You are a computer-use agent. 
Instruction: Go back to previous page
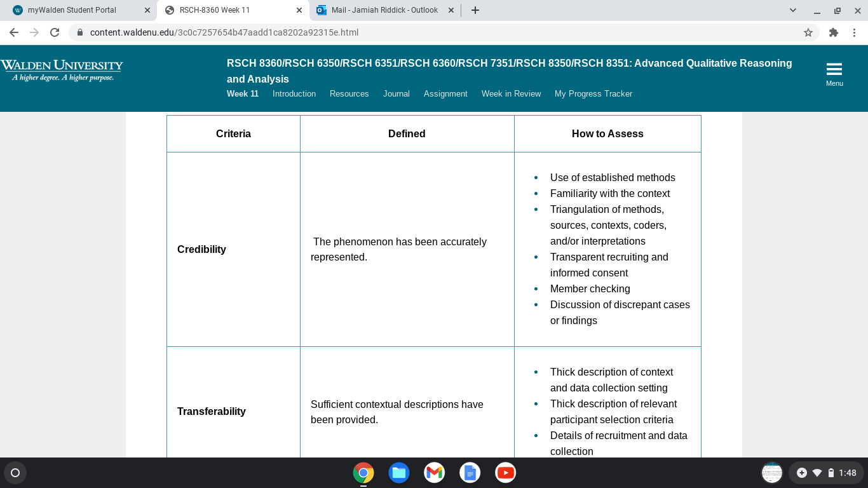pyautogui.click(x=14, y=32)
